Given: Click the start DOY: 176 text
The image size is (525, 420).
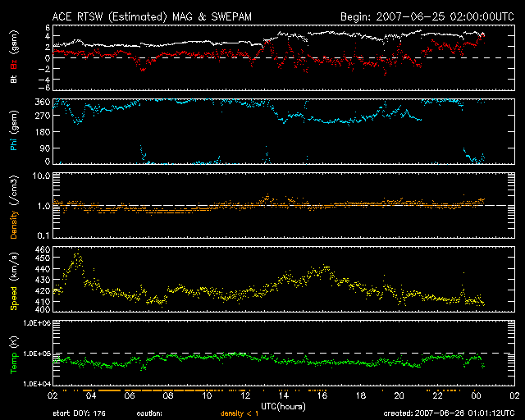Looking at the screenshot, I should [x=79, y=414].
